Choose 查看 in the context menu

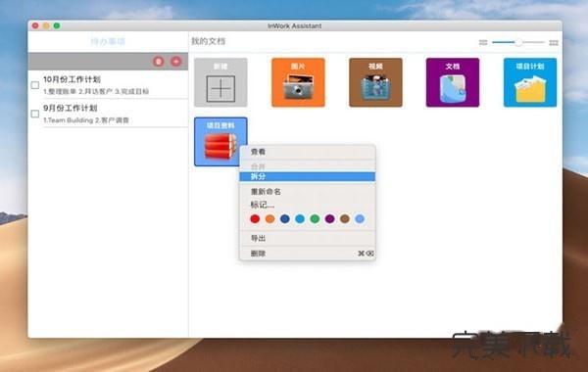307,152
